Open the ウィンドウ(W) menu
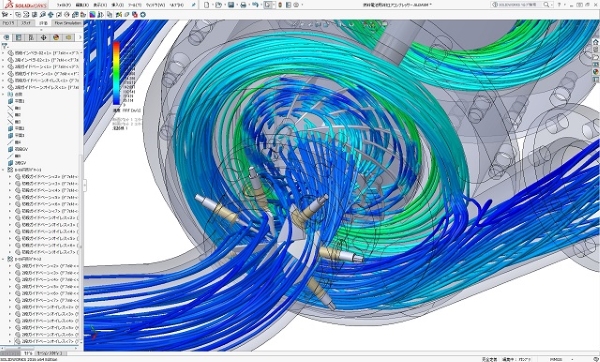The image size is (600, 362). pos(155,5)
